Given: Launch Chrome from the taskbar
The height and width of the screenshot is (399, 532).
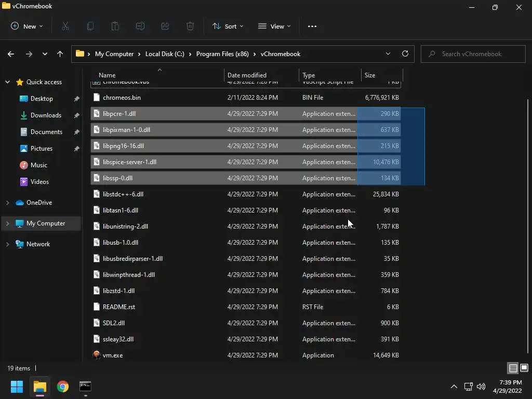Looking at the screenshot, I should coord(63,387).
